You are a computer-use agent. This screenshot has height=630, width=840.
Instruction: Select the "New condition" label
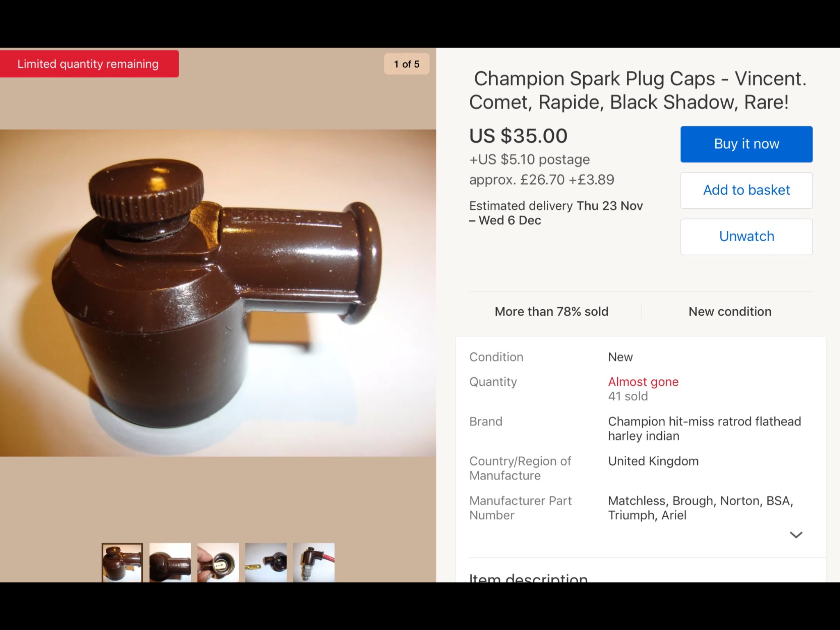(730, 312)
